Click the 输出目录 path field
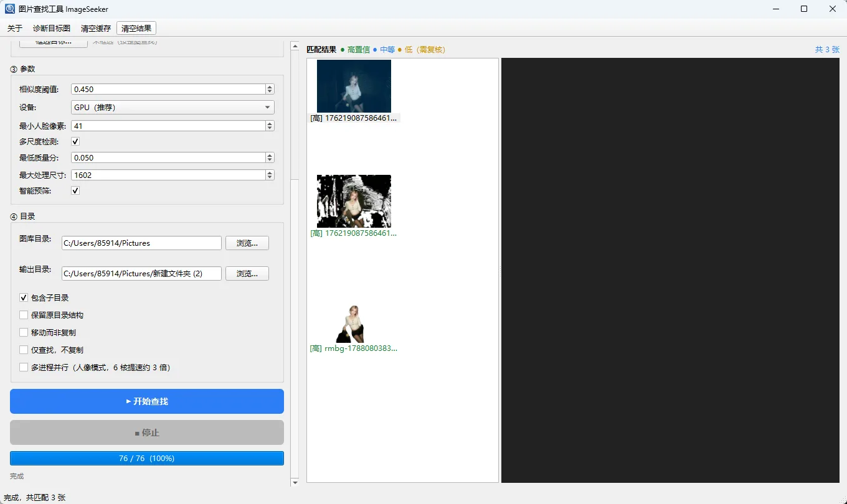This screenshot has width=847, height=504. (x=141, y=273)
